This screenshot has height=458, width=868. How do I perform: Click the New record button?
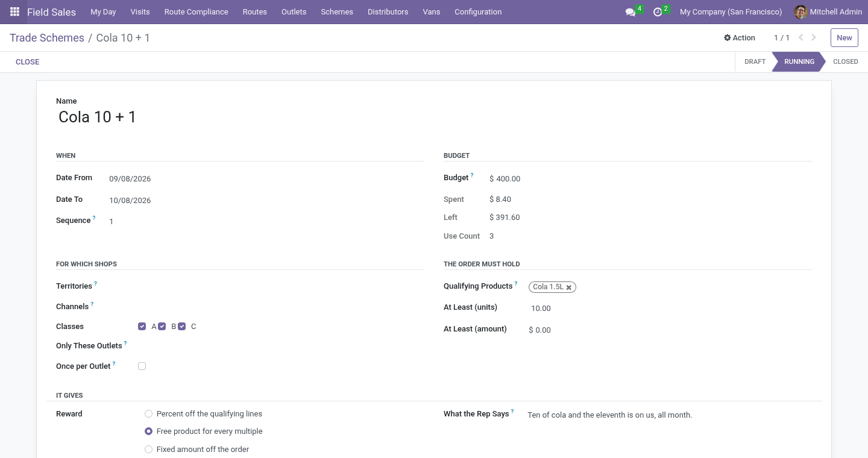coord(844,37)
